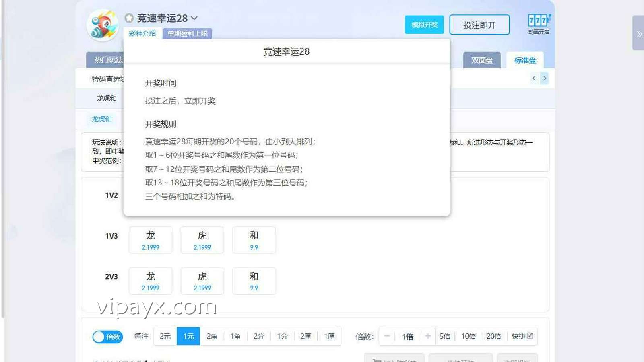This screenshot has height=362, width=644.
Task: Select the 热门玩法 tab
Action: tap(106, 60)
